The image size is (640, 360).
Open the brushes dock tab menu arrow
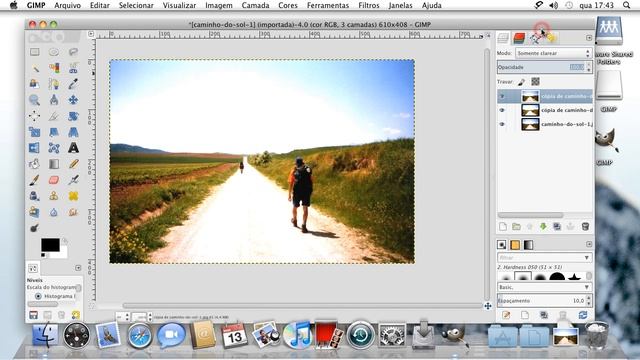pyautogui.click(x=589, y=244)
